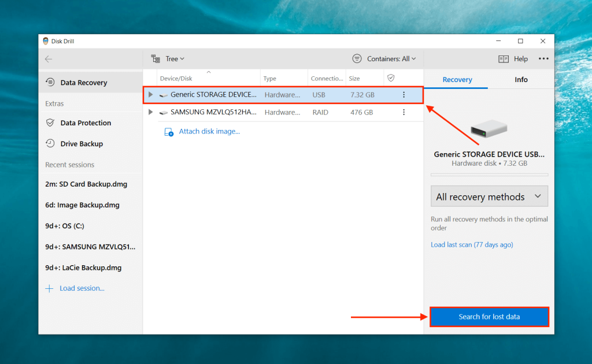
Task: Click the back arrow navigation icon
Action: pos(49,58)
